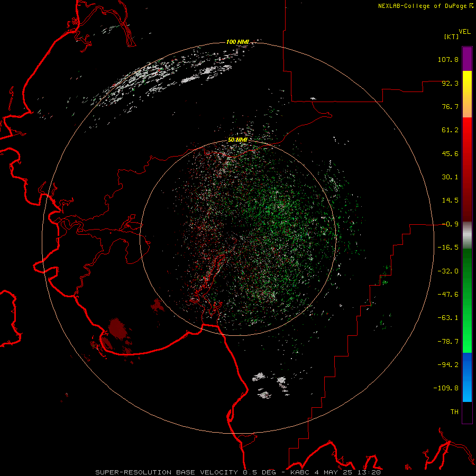This screenshot has height=476, width=476.
Task: Click the 76.7 velocity scale value
Action: [450, 106]
